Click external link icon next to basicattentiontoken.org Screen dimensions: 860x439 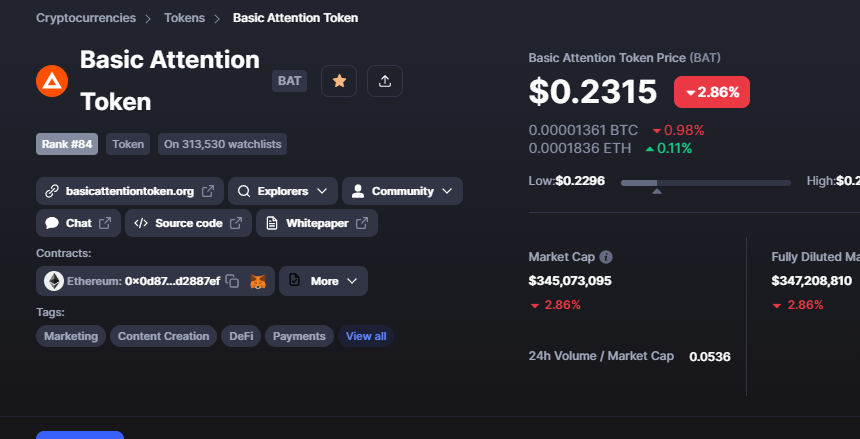click(208, 191)
